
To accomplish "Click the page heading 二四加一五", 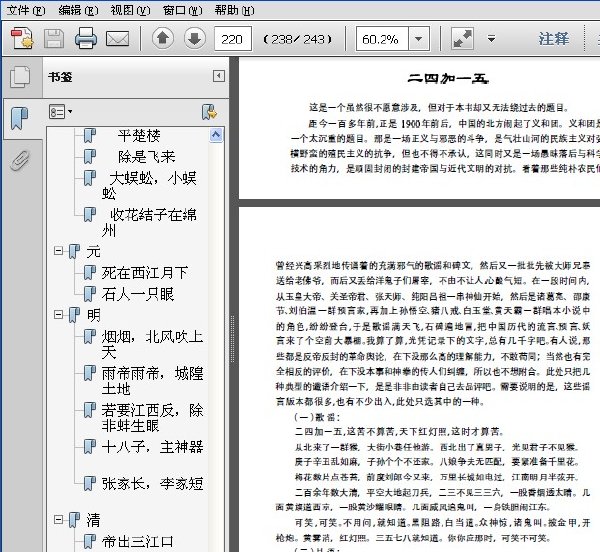I will pyautogui.click(x=448, y=78).
